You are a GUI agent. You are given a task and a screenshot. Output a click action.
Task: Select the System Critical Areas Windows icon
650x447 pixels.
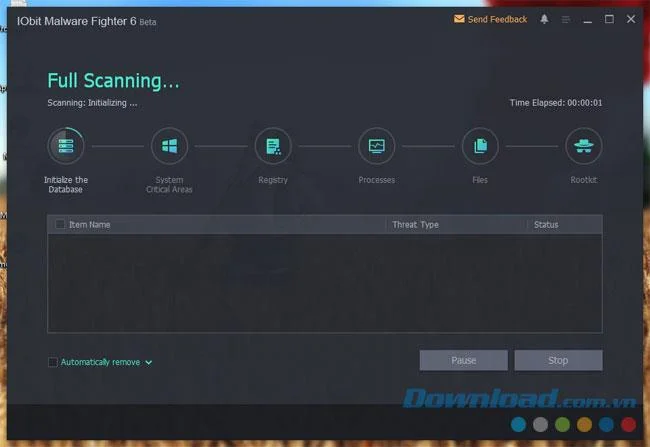[169, 146]
